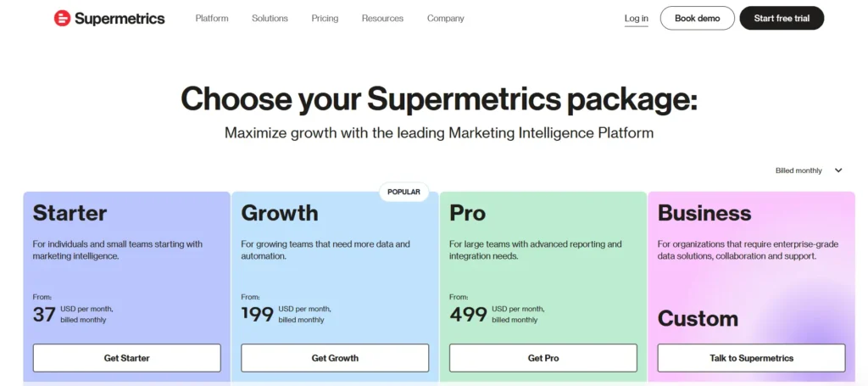
Task: Select the Growth plan heading
Action: pyautogui.click(x=280, y=213)
